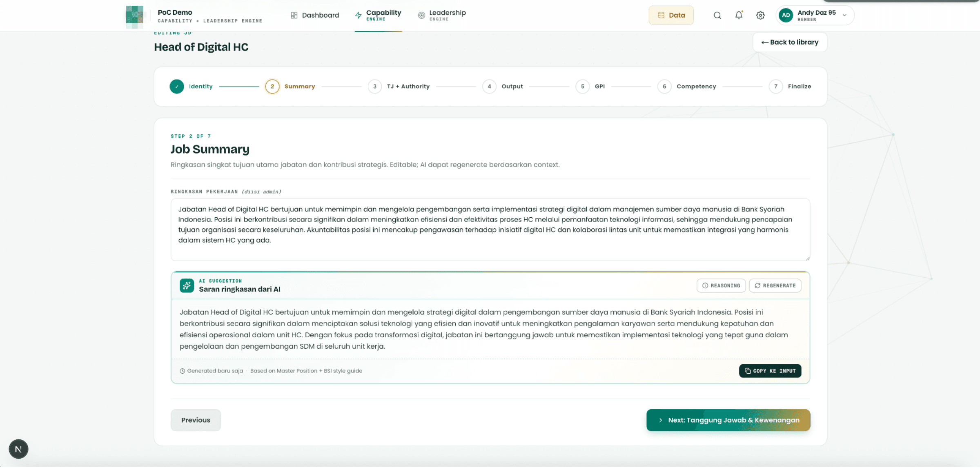Click 'Generated baru saja' timestamp text
The image size is (980, 468).
pos(215,371)
